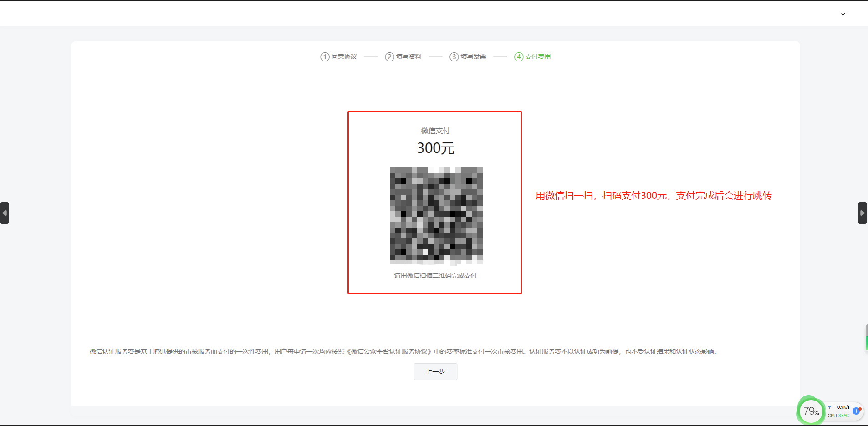Select the 填写发票 step label
The image size is (868, 426).
(473, 57)
